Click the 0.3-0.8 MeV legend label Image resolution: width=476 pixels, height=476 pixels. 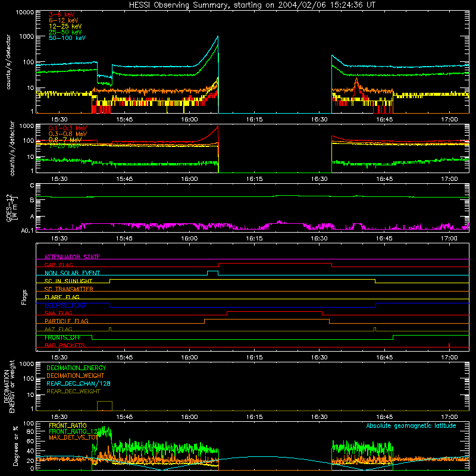(x=68, y=134)
